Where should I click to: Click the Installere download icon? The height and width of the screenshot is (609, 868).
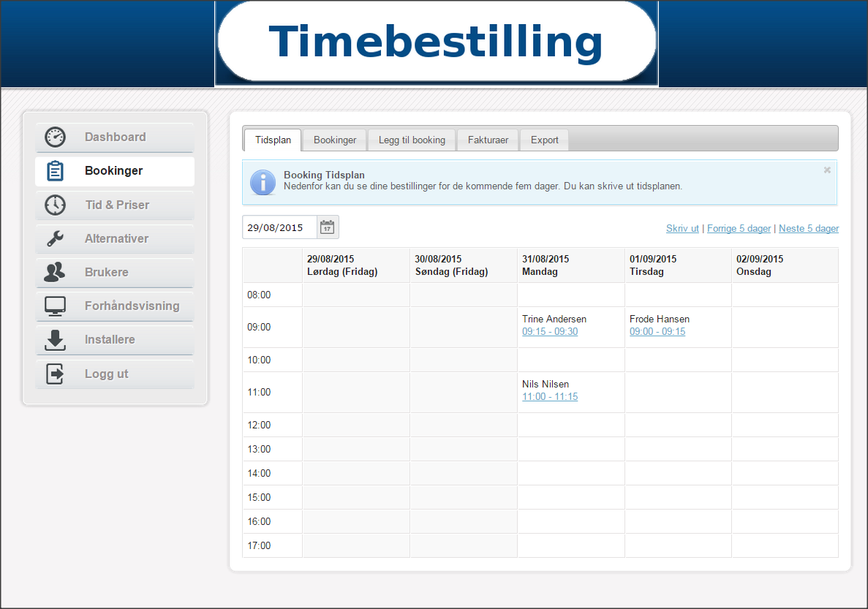(x=56, y=340)
